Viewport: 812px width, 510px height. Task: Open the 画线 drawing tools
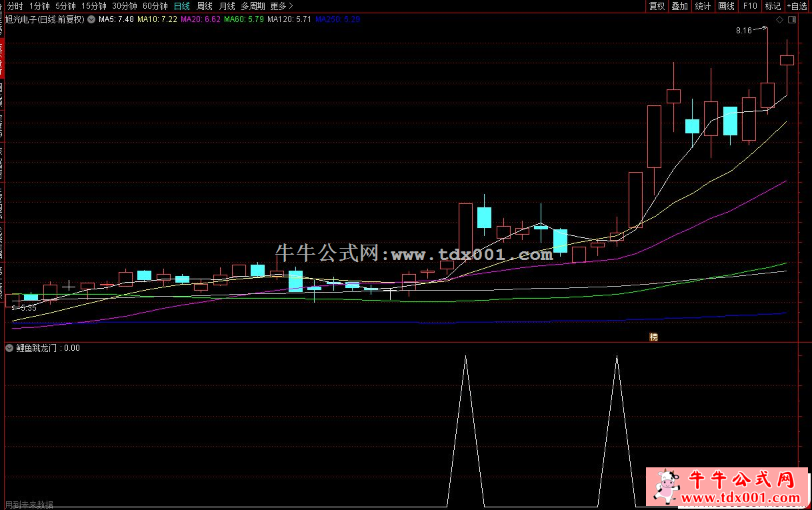[x=726, y=6]
